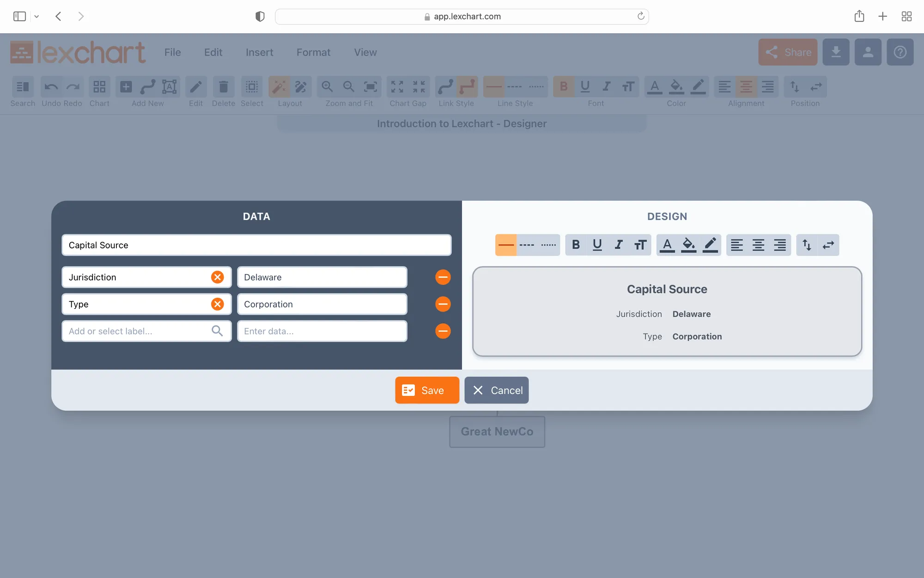Remove the Jurisdiction label with X button
Viewport: 924px width, 578px height.
click(x=217, y=277)
